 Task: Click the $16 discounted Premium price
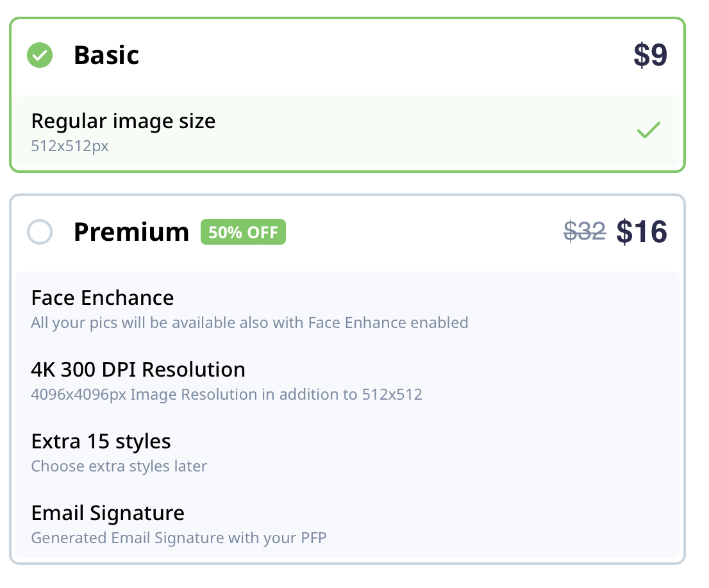[642, 232]
